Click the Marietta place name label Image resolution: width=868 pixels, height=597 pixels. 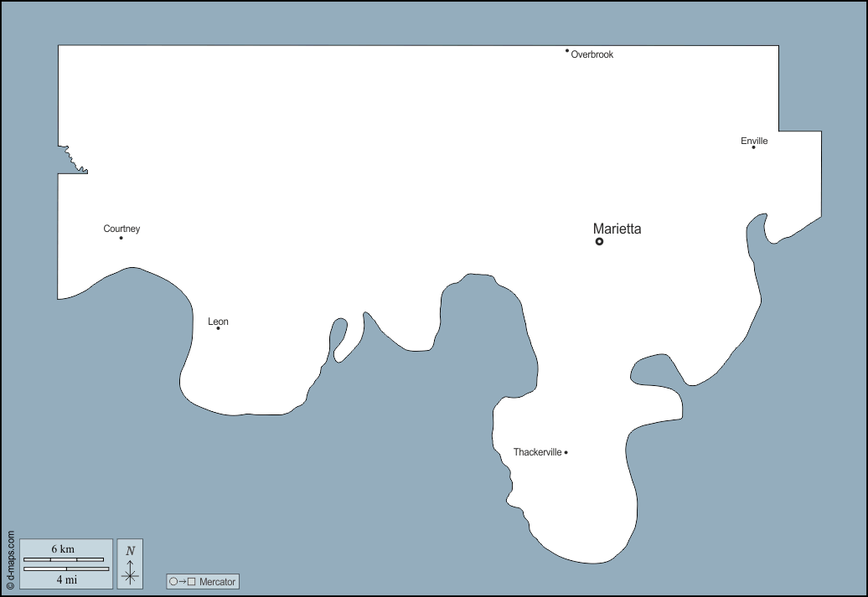[x=617, y=228]
